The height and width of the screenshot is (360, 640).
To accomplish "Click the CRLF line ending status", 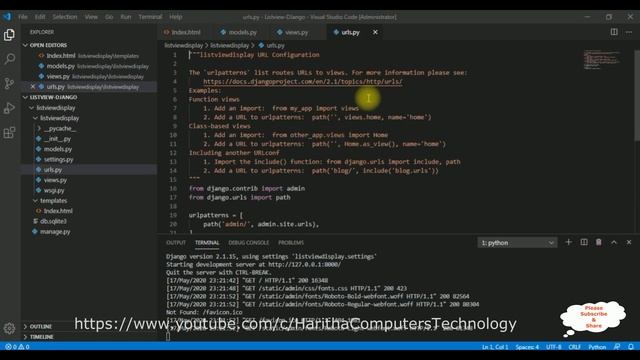I will click(574, 347).
